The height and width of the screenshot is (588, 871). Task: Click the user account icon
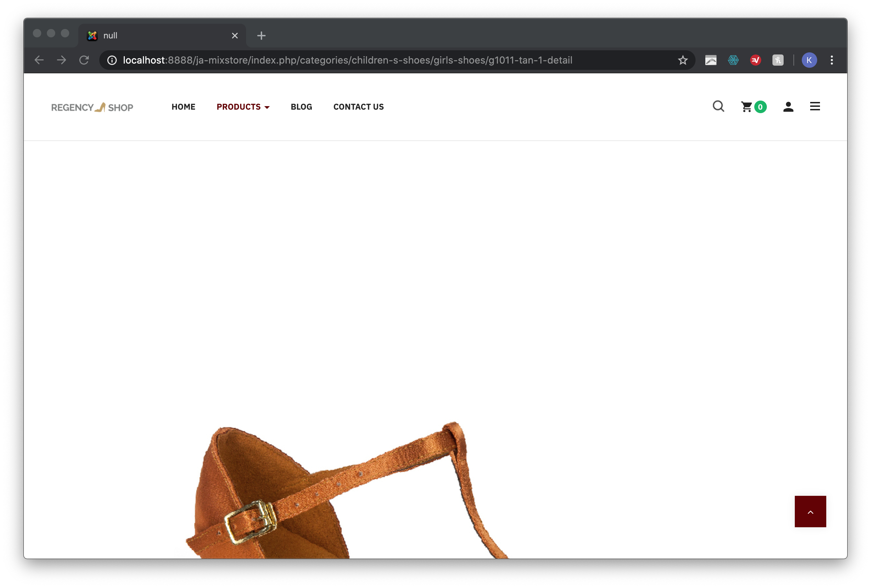click(x=788, y=107)
